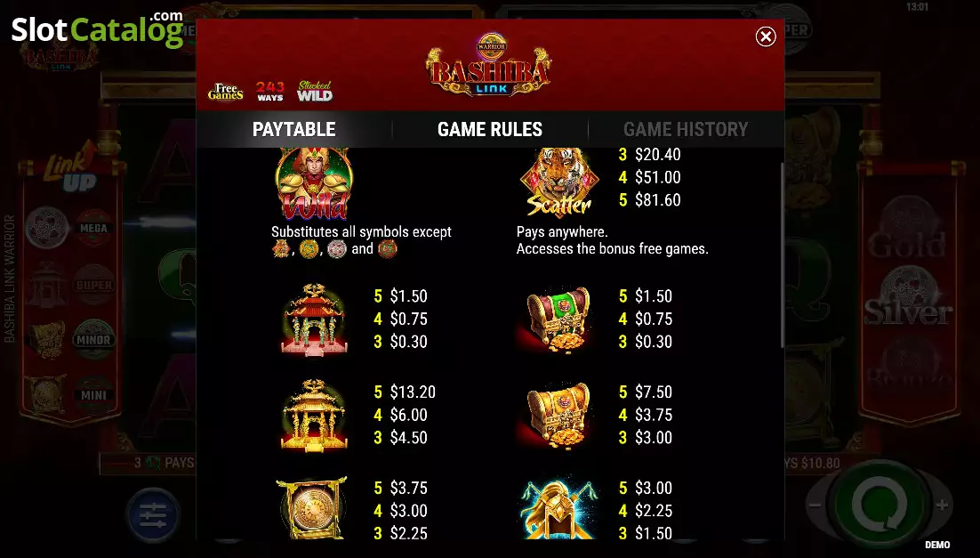Screen dimensions: 980x558
Task: Increase the bet with the plus button
Action: point(943,505)
